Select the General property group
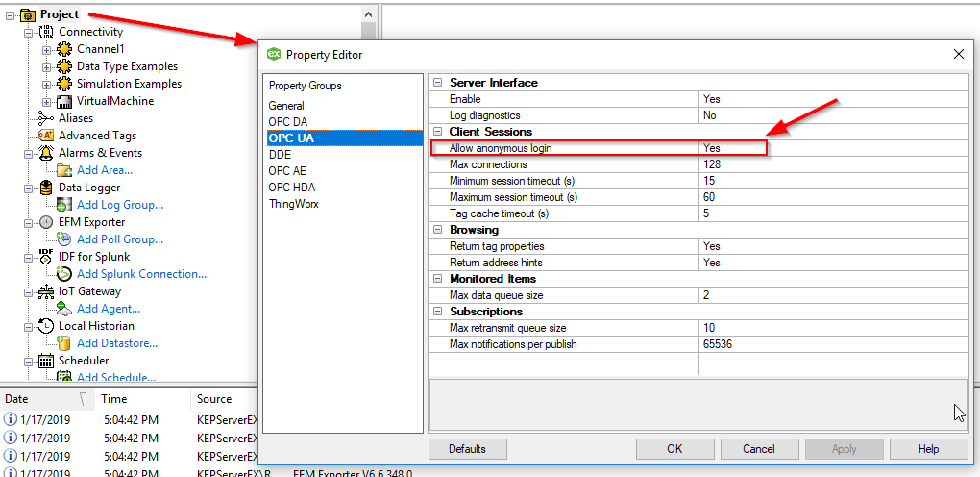The height and width of the screenshot is (477, 980). (x=286, y=106)
